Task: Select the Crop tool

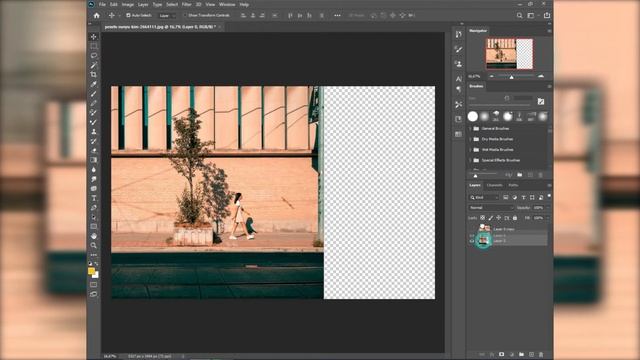Action: point(93,75)
